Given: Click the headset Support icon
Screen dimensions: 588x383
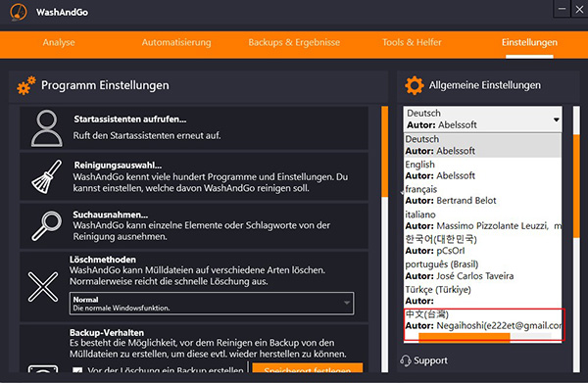Looking at the screenshot, I should click(x=406, y=360).
